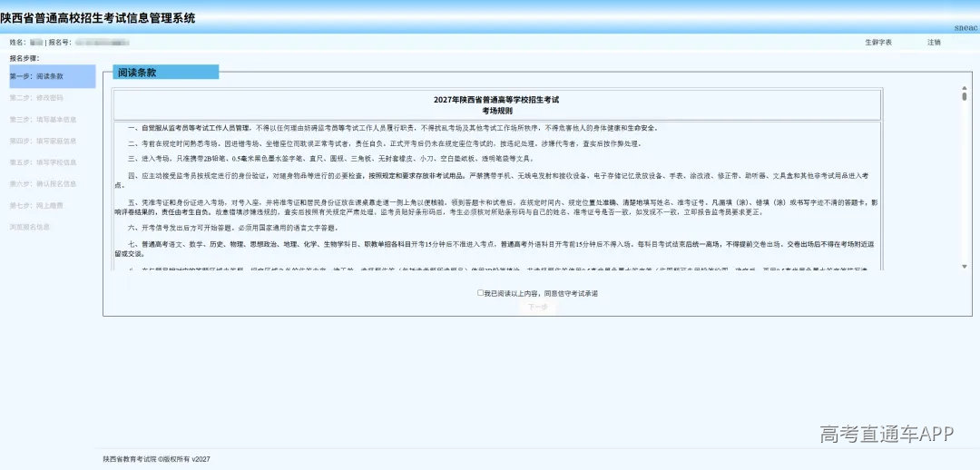
Task: Go to step 第六步：确认报名信息
Action: click(44, 184)
